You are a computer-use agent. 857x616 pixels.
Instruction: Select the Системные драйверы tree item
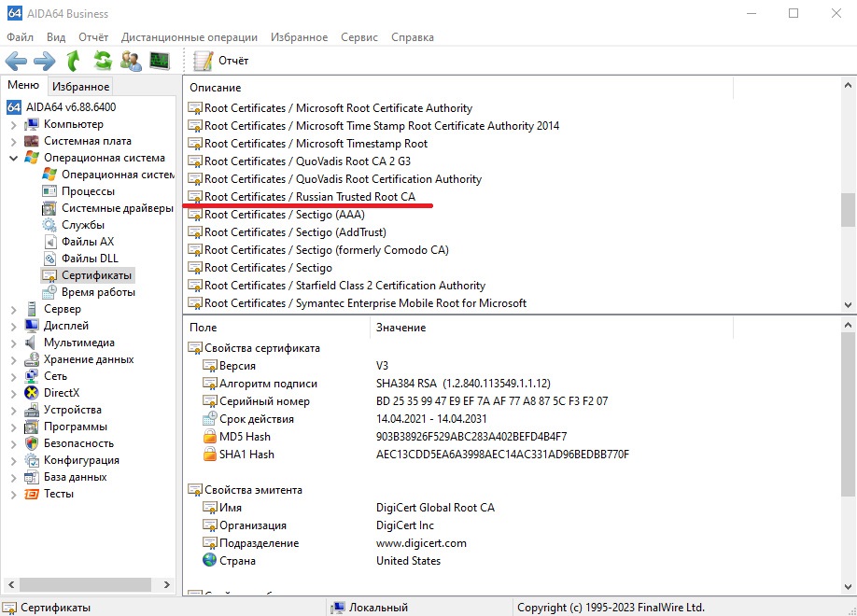pyautogui.click(x=118, y=208)
